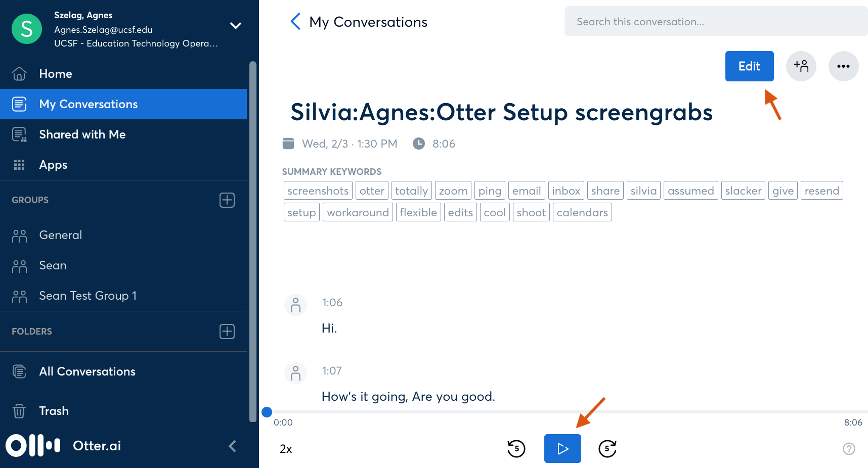The width and height of the screenshot is (868, 468).
Task: Click the Edit button
Action: [x=749, y=66]
